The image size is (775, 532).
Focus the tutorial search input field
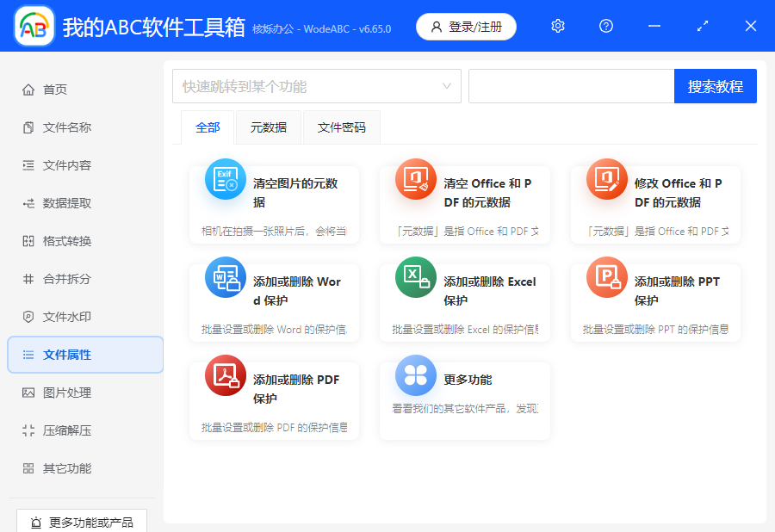click(x=572, y=86)
